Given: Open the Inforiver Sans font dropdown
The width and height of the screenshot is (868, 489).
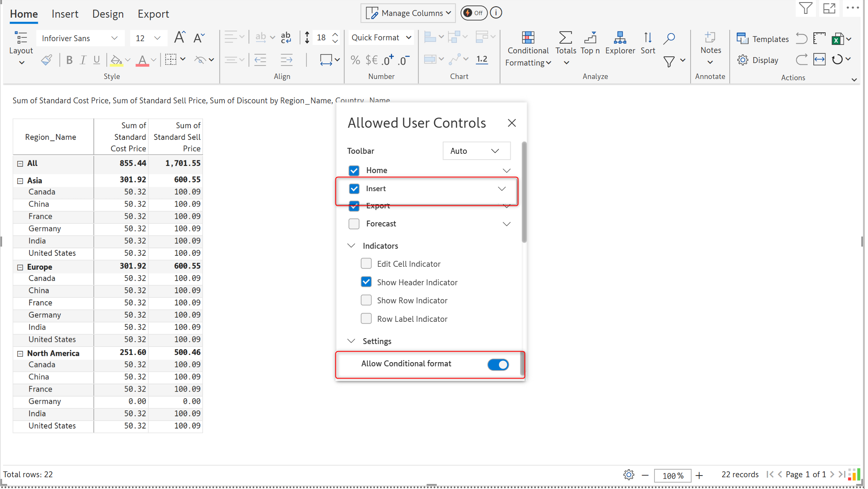Looking at the screenshot, I should [80, 38].
